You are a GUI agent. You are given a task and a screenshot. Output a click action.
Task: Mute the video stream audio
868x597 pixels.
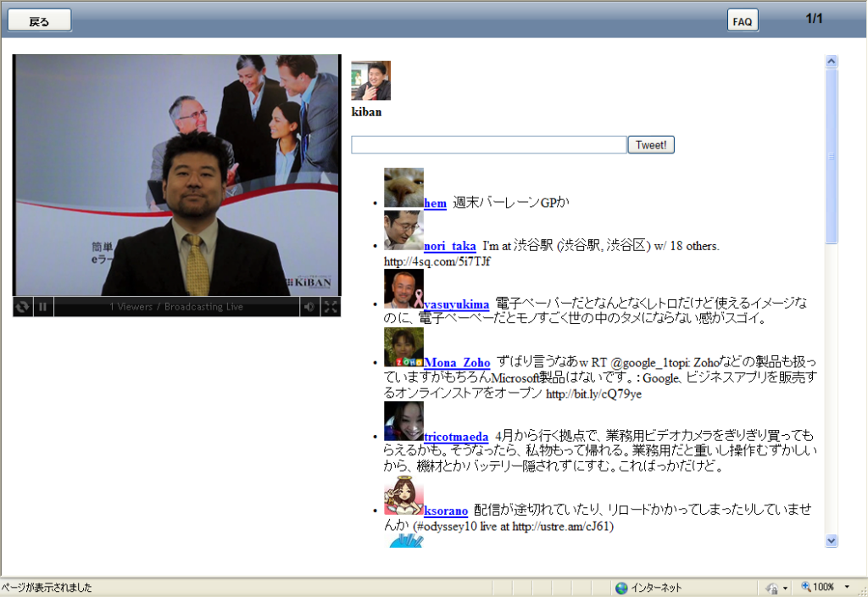[x=311, y=307]
